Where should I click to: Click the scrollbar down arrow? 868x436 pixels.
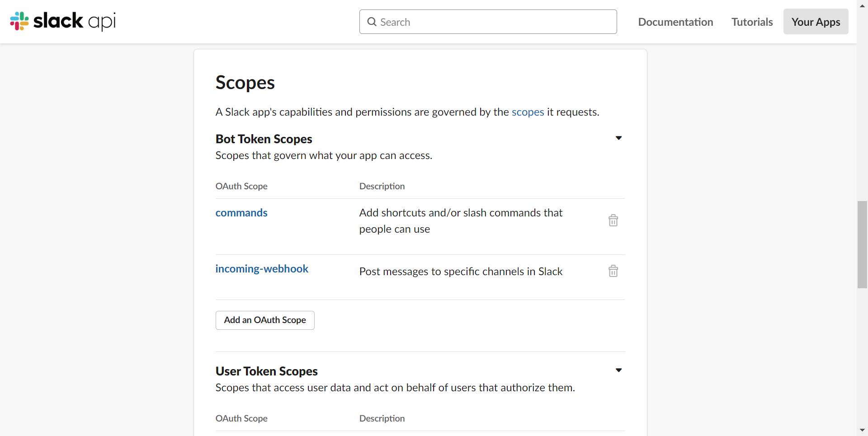[x=862, y=430]
